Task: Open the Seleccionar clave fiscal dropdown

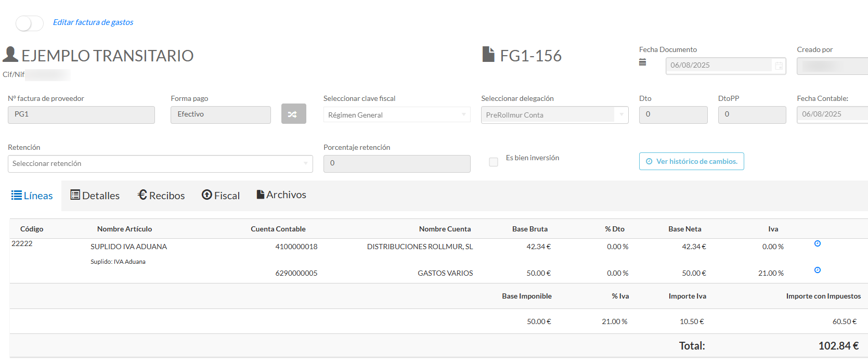Action: [x=396, y=114]
